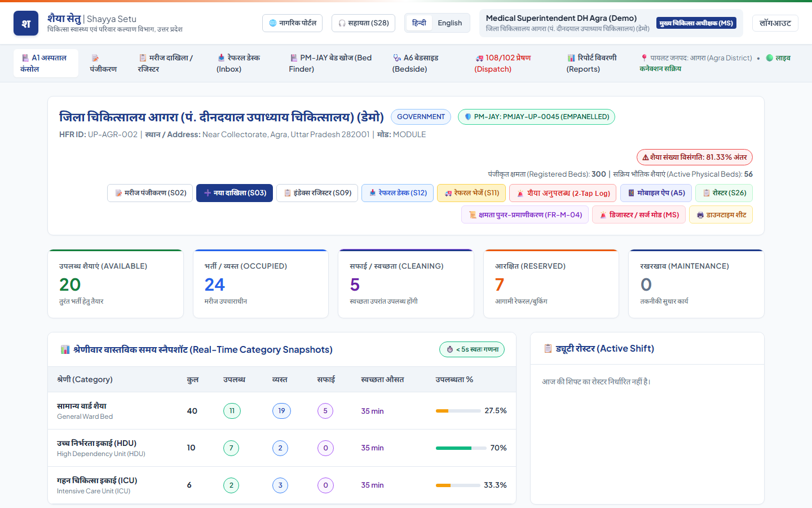
Task: Open क्षमता पुनर-प्रमाणीकरण (FR-M-04)
Action: pyautogui.click(x=525, y=215)
